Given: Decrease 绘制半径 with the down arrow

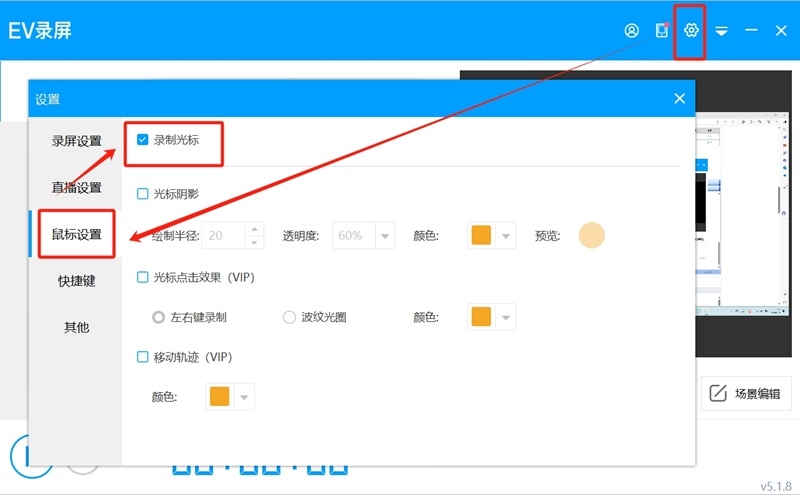Looking at the screenshot, I should click(254, 242).
